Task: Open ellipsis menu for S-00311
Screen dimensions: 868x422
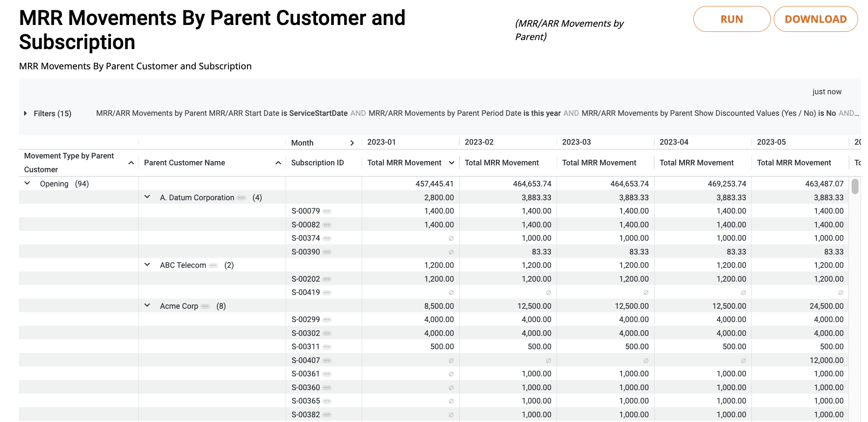Action: (x=327, y=347)
